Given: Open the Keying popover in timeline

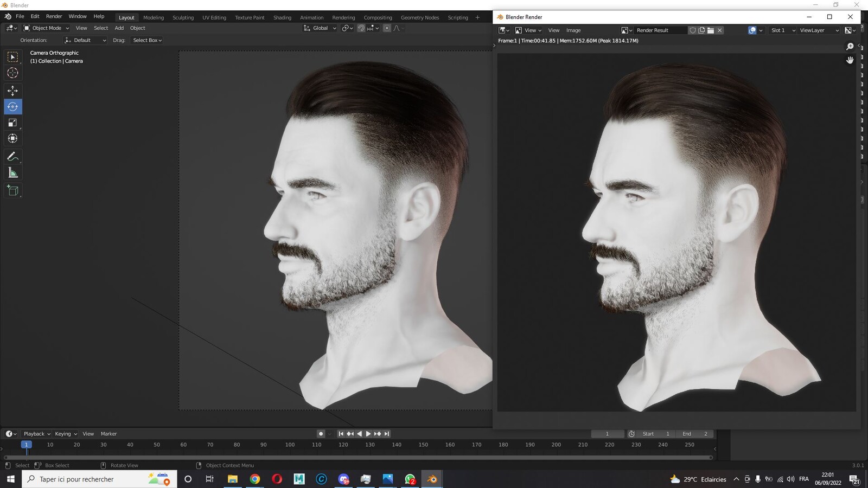Looking at the screenshot, I should tap(66, 434).
